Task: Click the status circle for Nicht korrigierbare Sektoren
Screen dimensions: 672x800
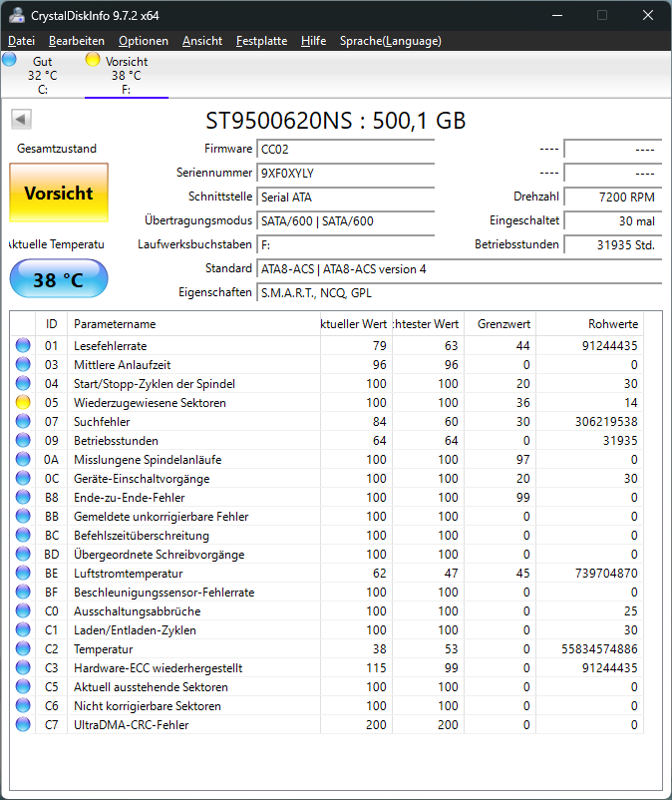Action: pos(23,705)
